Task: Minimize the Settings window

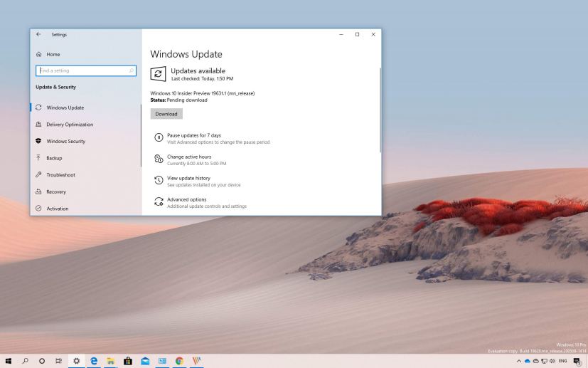Action: 341,34
